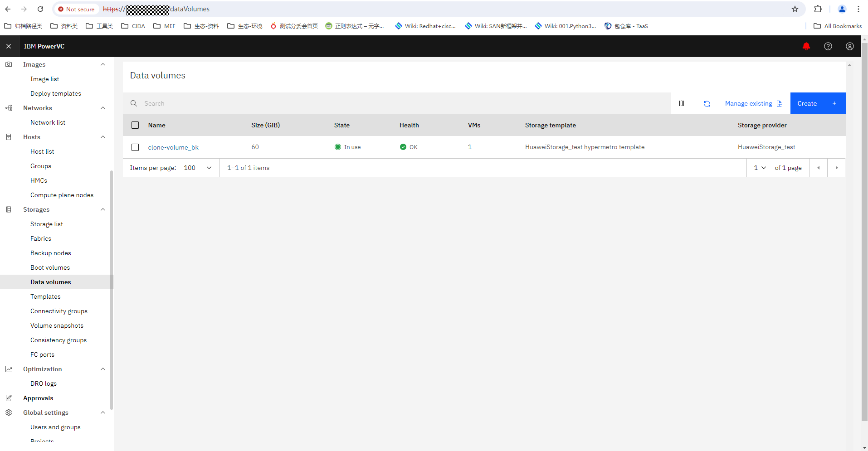The image size is (868, 451).
Task: Open FC ports in sidebar
Action: (42, 354)
